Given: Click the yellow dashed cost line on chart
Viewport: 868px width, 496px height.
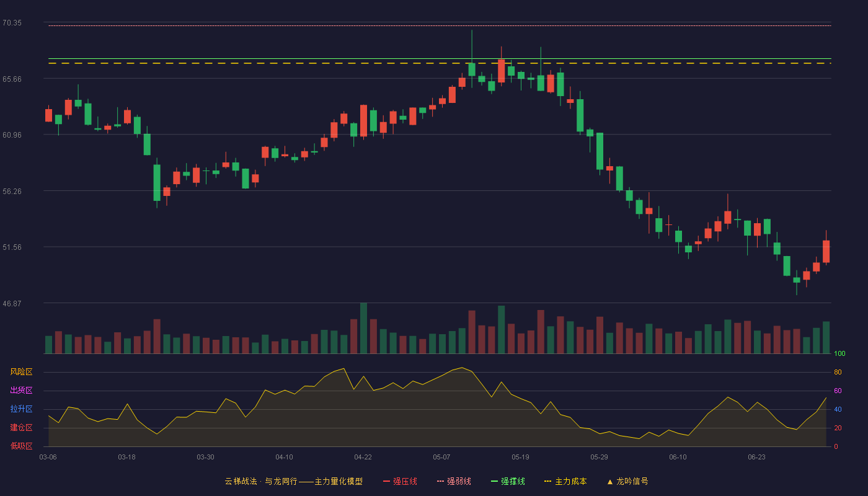Looking at the screenshot, I should coord(440,63).
